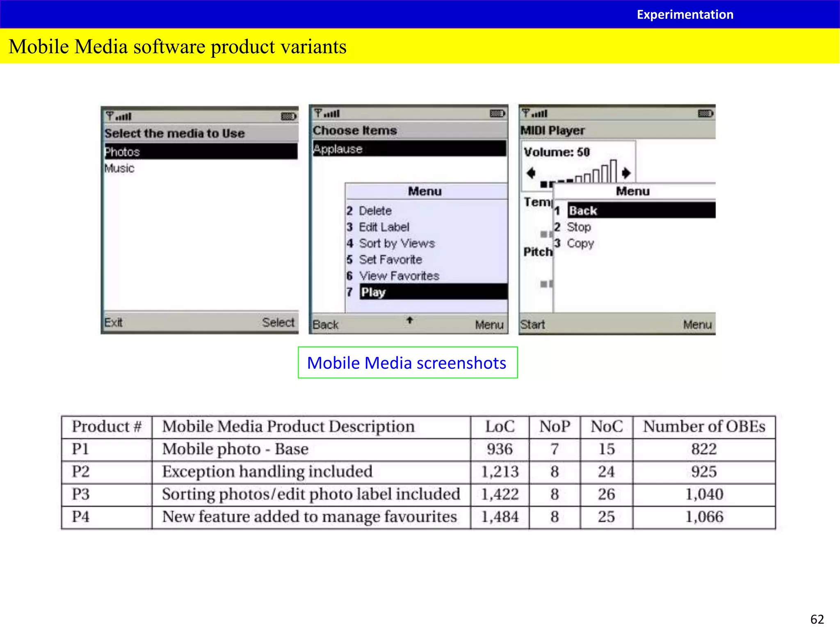
Task: Choose Play in the Menu popup
Action: coord(427,292)
